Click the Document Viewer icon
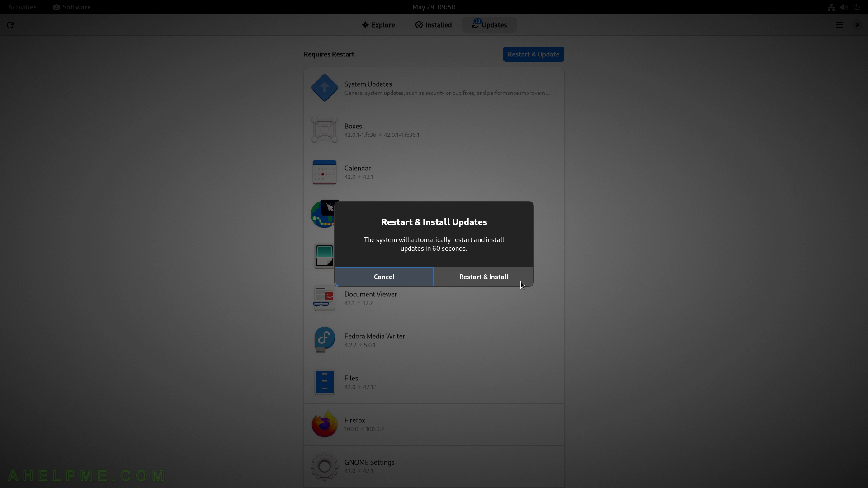The image size is (868, 488). [x=324, y=299]
